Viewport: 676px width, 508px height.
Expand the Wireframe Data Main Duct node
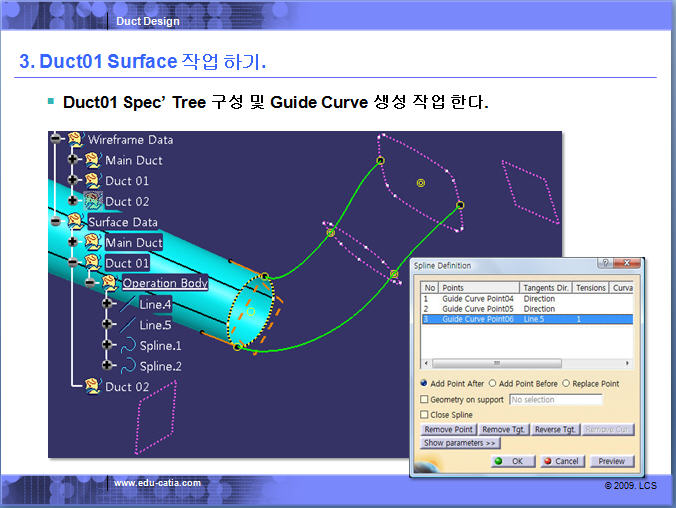[73, 160]
